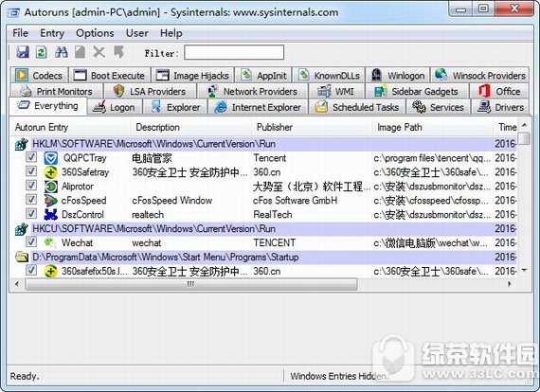The width and height of the screenshot is (540, 392).
Task: Click the Startup folder icon
Action: [22, 257]
